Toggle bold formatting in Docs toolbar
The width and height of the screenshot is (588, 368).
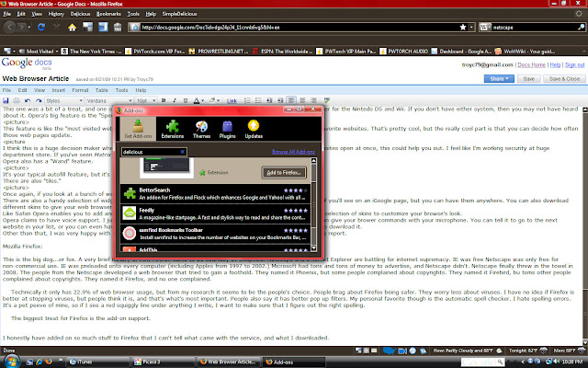point(164,100)
